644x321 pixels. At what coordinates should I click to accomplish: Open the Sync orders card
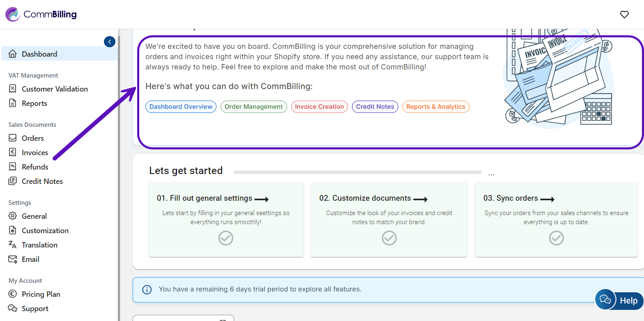coord(557,220)
